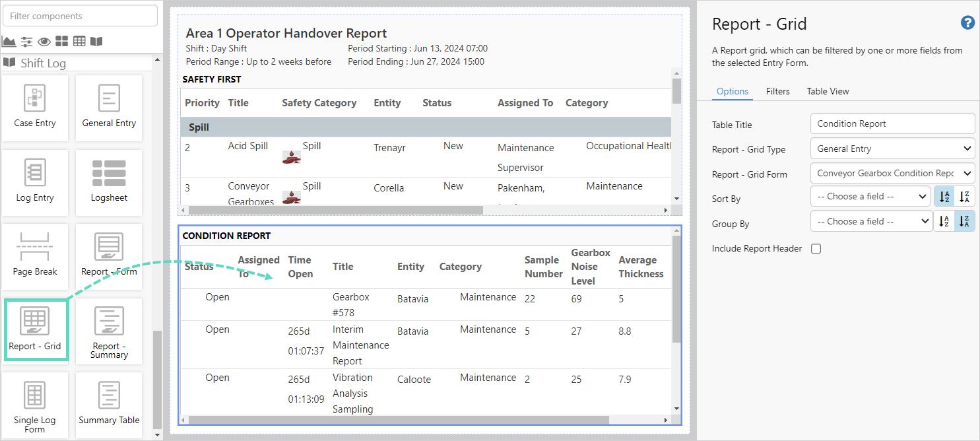Click the Shift Log section header
This screenshot has width=980, height=441.
pos(43,63)
